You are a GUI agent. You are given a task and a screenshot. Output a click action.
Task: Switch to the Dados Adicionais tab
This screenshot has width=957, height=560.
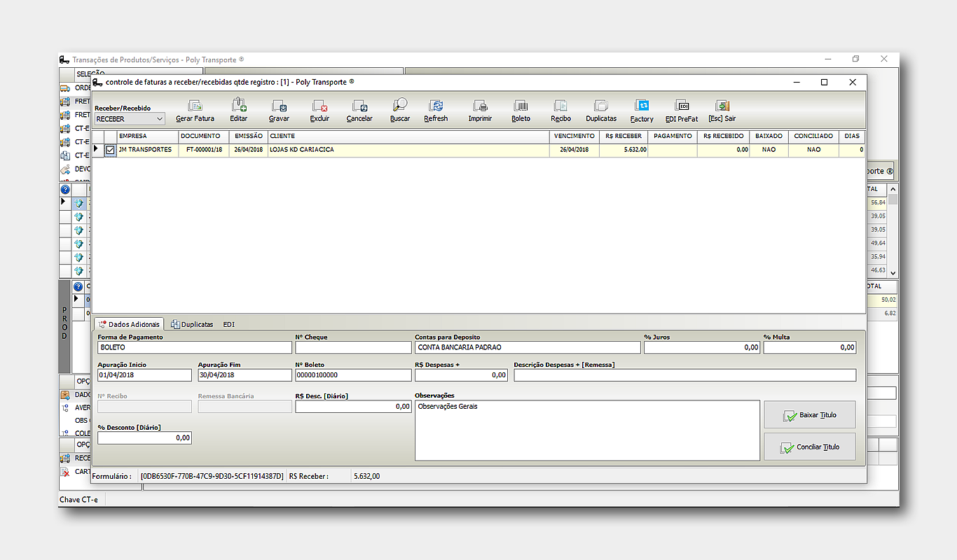[128, 325]
